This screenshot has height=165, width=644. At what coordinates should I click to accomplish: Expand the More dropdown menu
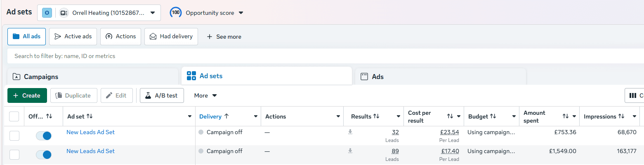coord(205,95)
